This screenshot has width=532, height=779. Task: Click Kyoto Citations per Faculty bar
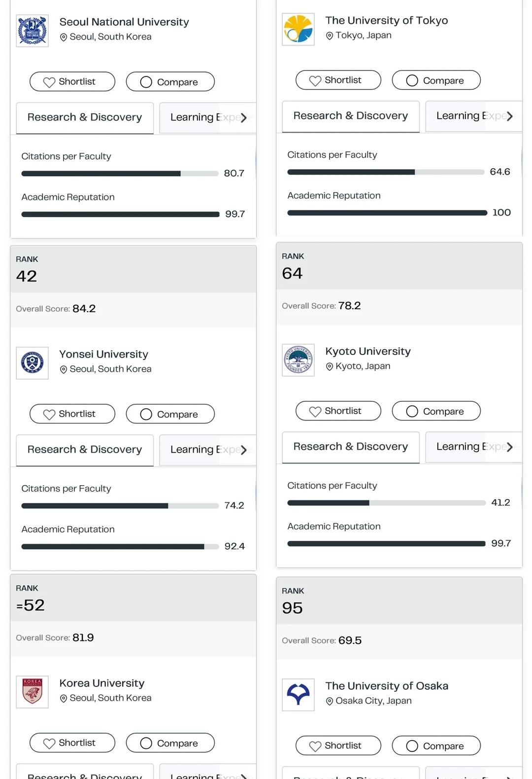387,503
